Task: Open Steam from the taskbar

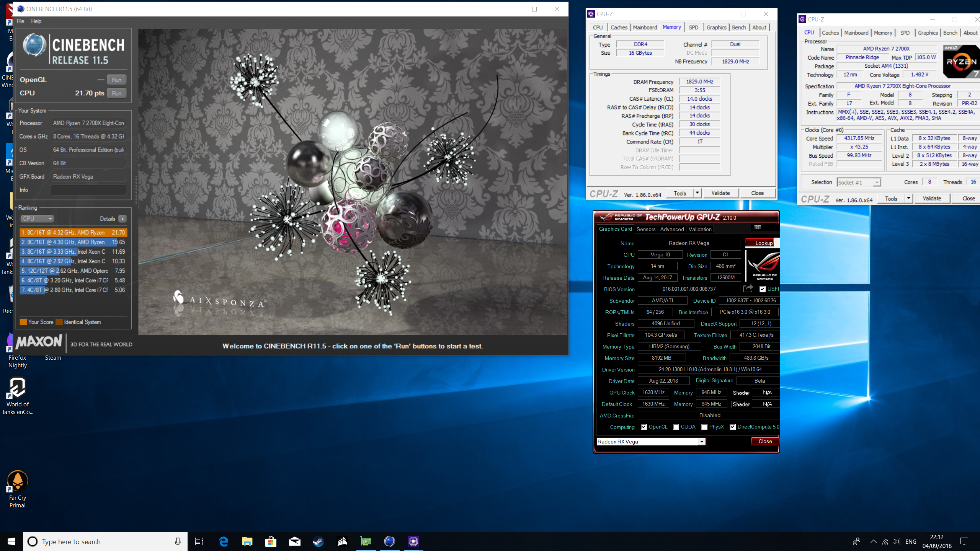Action: coord(318,541)
